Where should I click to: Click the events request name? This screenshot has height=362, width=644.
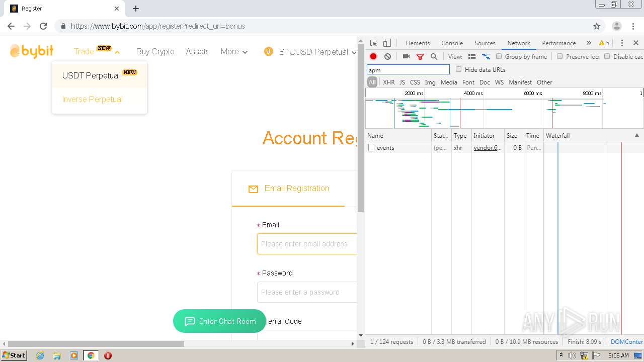[x=385, y=148]
